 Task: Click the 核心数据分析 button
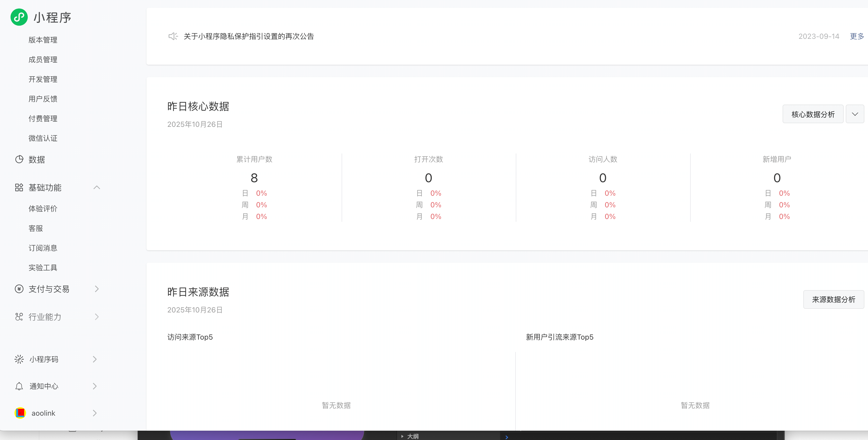813,114
